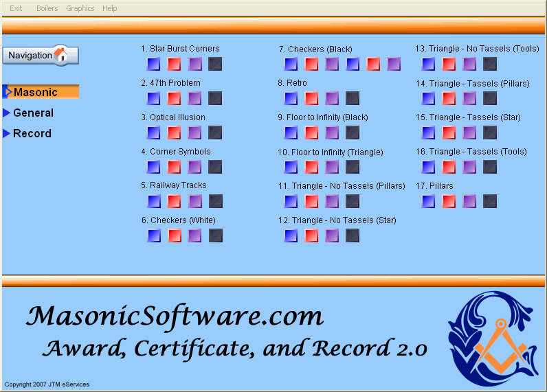This screenshot has height=392, width=547.
Task: Click dark swatch under Corner Symbols
Action: pyautogui.click(x=215, y=167)
